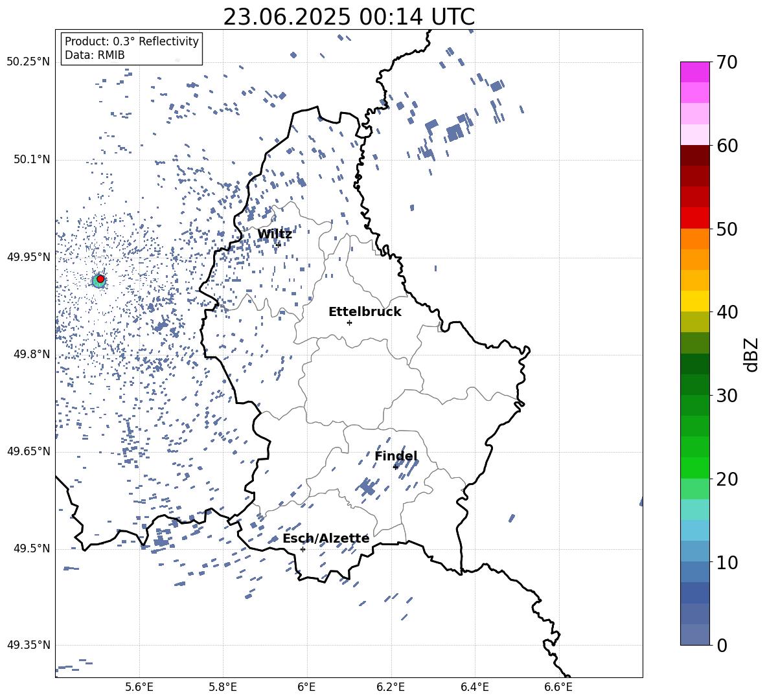Click the dBZ colorbar axis label
Viewport: 767px width, 700px height.
click(x=752, y=354)
